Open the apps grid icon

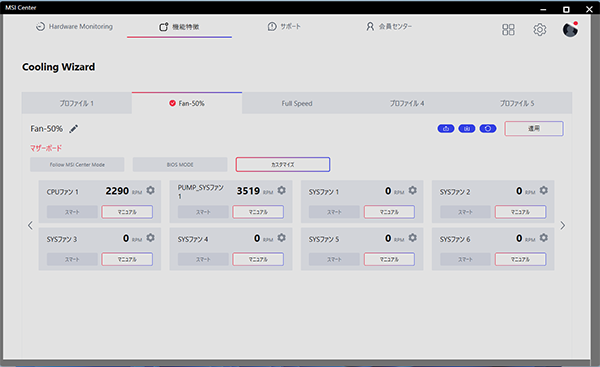pos(508,29)
